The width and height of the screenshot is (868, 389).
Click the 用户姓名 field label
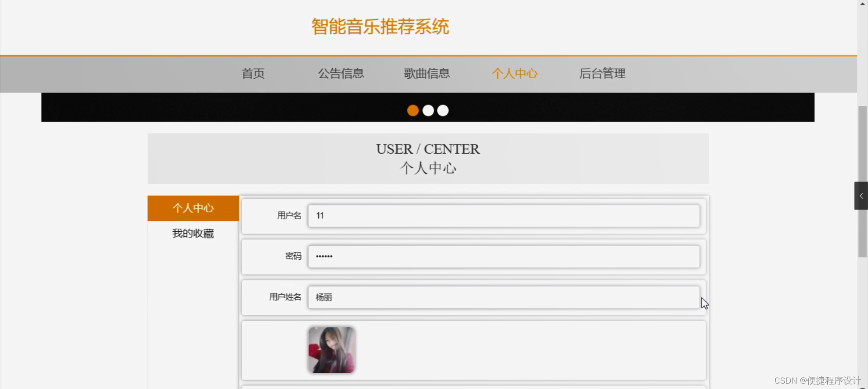click(285, 297)
